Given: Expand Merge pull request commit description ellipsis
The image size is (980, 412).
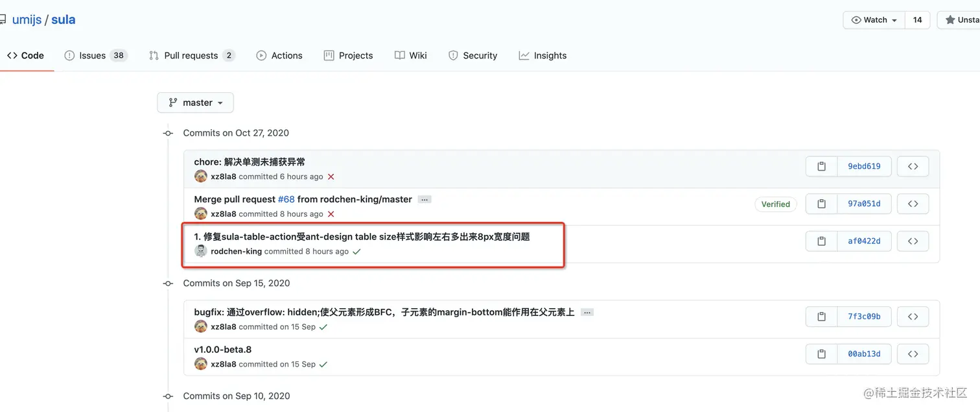Looking at the screenshot, I should point(425,200).
